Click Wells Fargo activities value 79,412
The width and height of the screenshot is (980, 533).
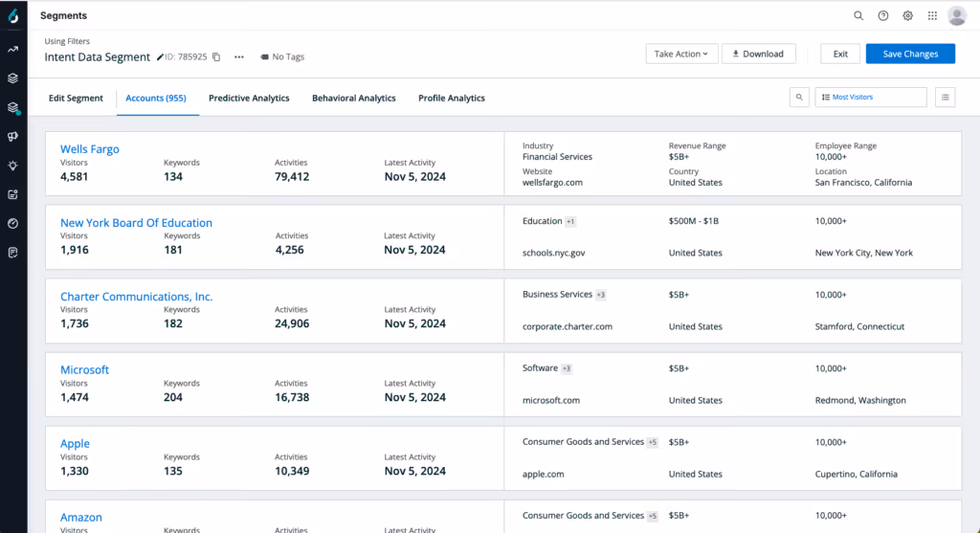click(292, 177)
